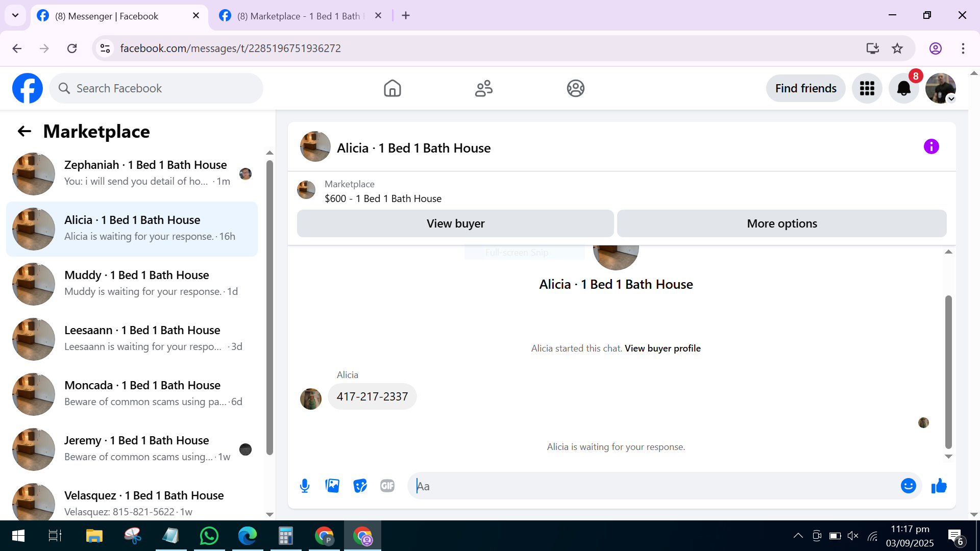Select the Alicia conversation in list
The height and width of the screenshot is (551, 980).
(132, 229)
